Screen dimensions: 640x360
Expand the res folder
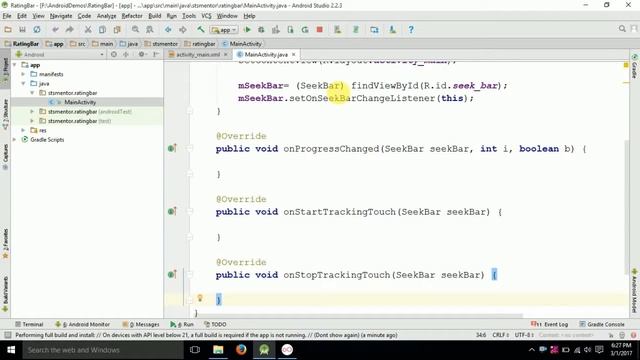[x=23, y=130]
